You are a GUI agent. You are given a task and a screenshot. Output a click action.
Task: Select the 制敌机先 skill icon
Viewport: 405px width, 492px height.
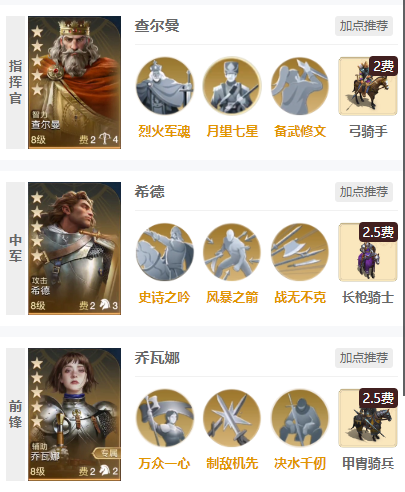point(232,418)
